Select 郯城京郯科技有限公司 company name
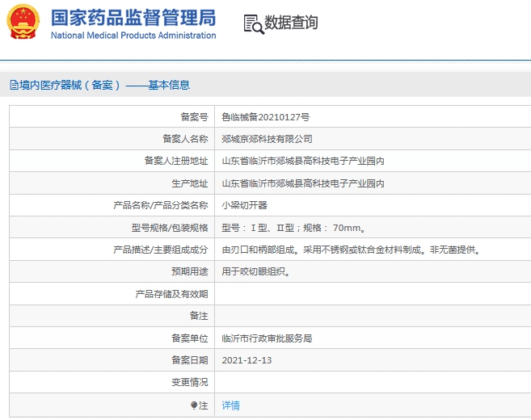The height and width of the screenshot is (420, 531). click(x=267, y=139)
